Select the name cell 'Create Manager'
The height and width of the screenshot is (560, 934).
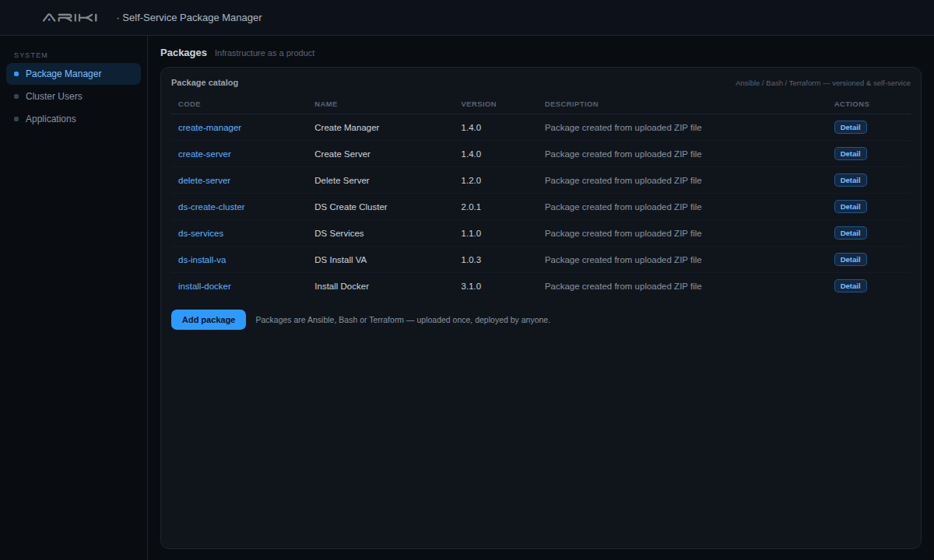pos(347,128)
